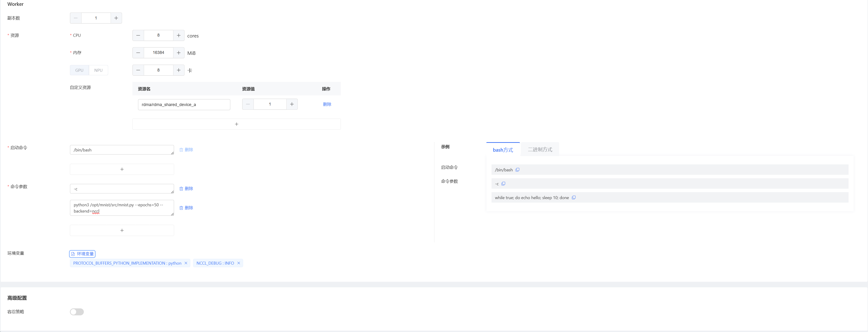This screenshot has height=332, width=868.
Task: Copy the -c example parameter
Action: tap(503, 184)
